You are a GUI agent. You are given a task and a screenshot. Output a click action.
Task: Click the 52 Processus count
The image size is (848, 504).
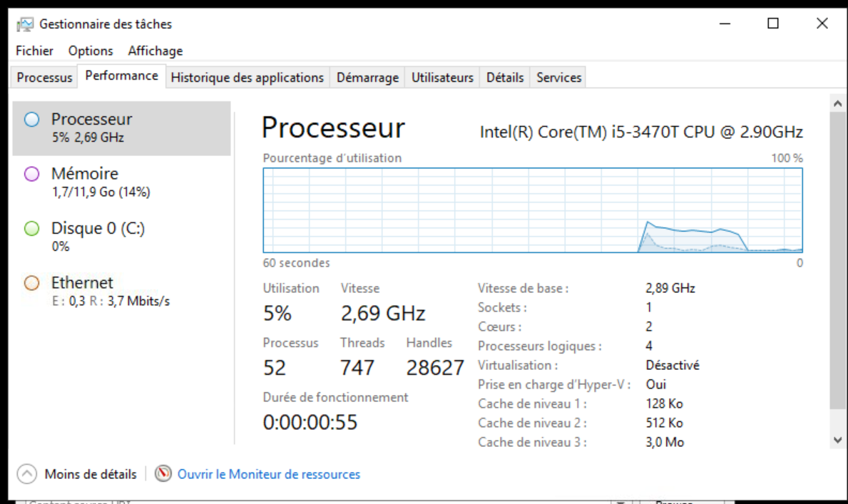click(x=274, y=369)
